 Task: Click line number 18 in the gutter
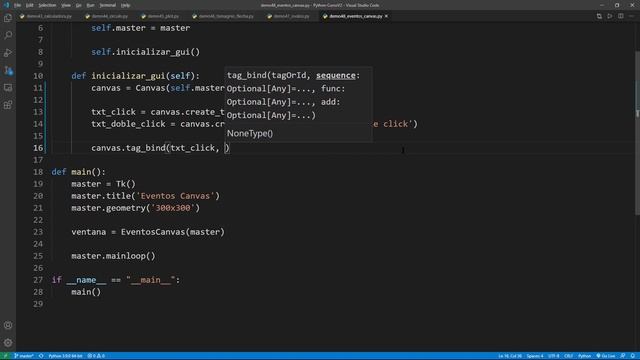pyautogui.click(x=38, y=172)
